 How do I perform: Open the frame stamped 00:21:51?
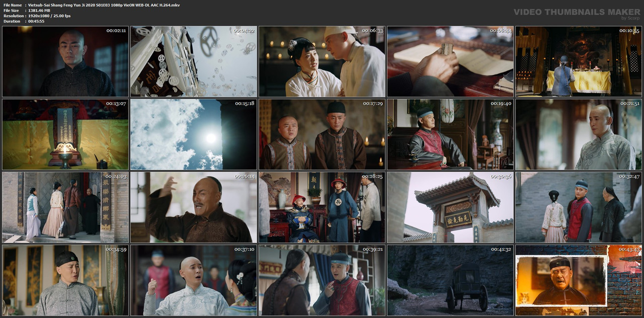click(579, 134)
